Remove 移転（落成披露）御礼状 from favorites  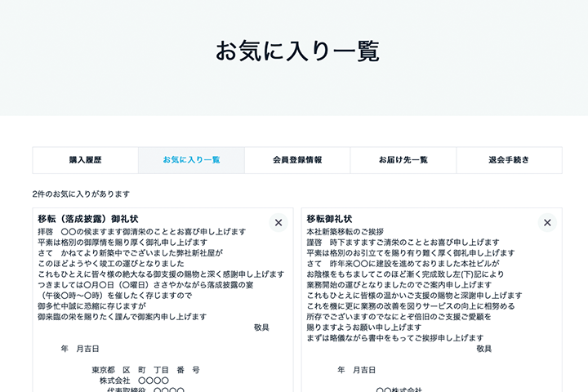pyautogui.click(x=278, y=222)
